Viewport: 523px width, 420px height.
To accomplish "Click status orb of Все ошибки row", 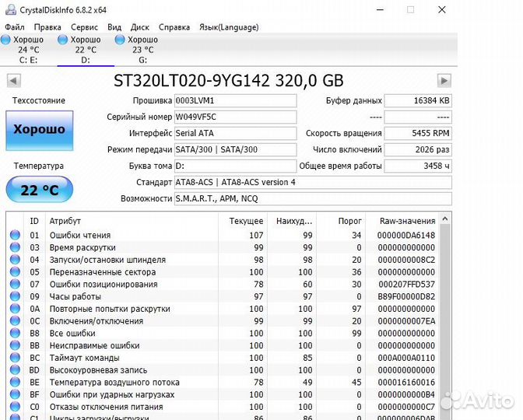I will pos(15,333).
